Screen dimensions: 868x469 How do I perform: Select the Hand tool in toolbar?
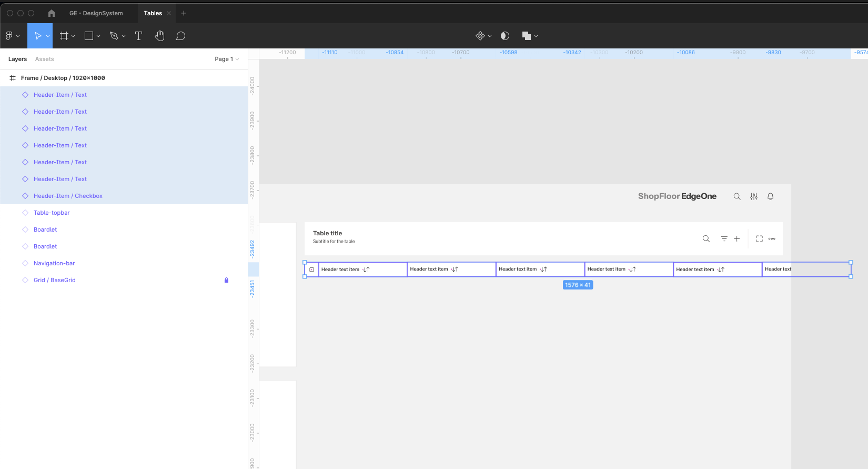point(159,36)
